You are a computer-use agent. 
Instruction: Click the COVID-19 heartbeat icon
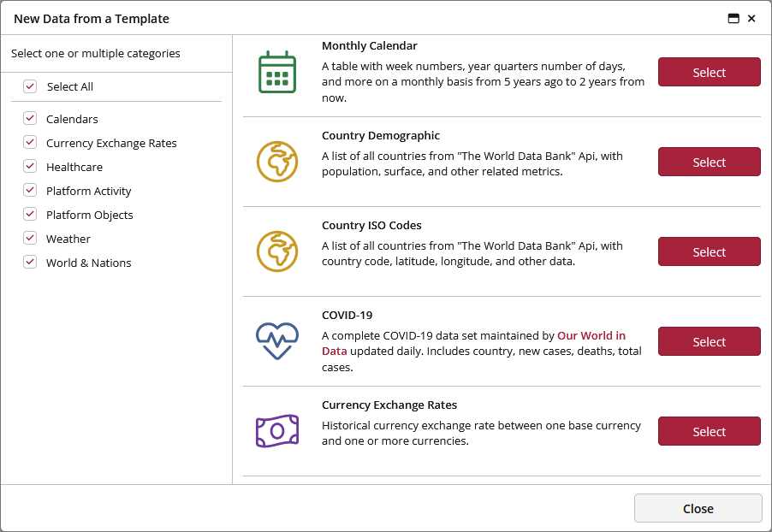[277, 341]
